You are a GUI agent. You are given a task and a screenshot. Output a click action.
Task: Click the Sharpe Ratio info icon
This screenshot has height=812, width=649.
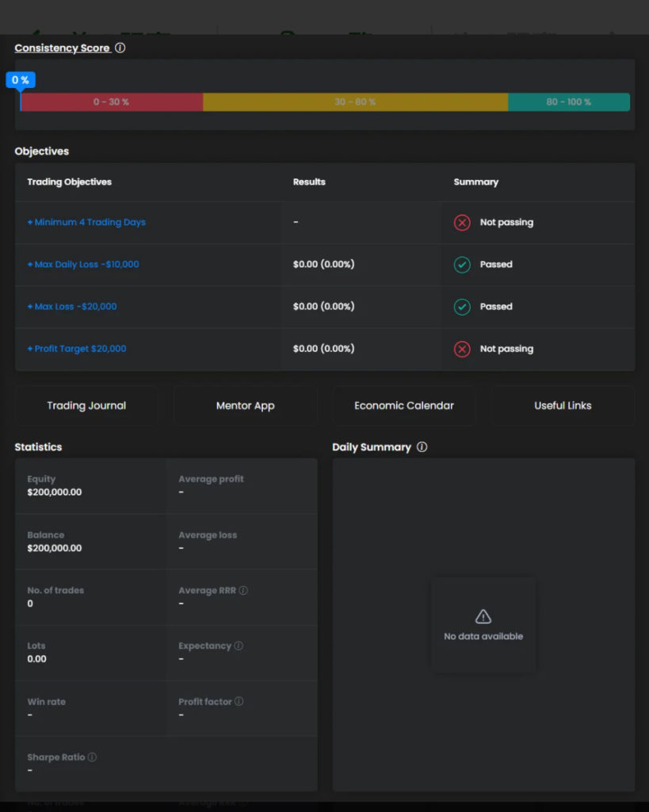[93, 757]
